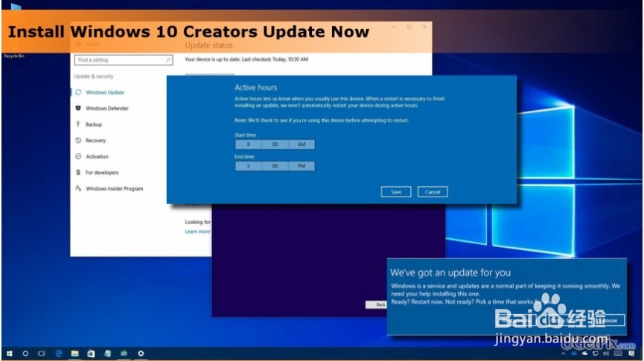Change the End time PM selector
The width and height of the screenshot is (644, 361).
[x=302, y=166]
